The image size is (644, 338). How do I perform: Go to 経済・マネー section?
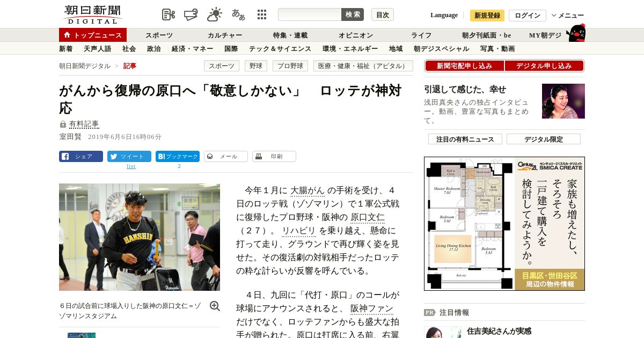193,49
